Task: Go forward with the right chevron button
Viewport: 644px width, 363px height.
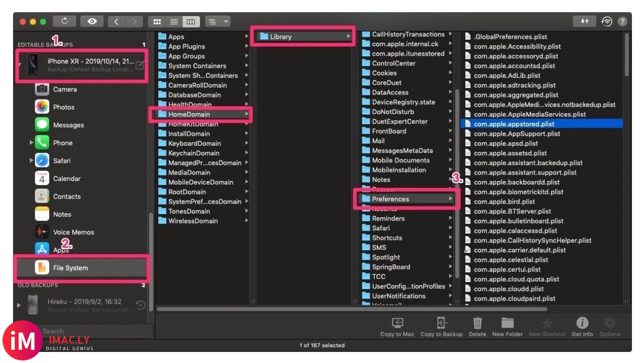Action: [134, 22]
